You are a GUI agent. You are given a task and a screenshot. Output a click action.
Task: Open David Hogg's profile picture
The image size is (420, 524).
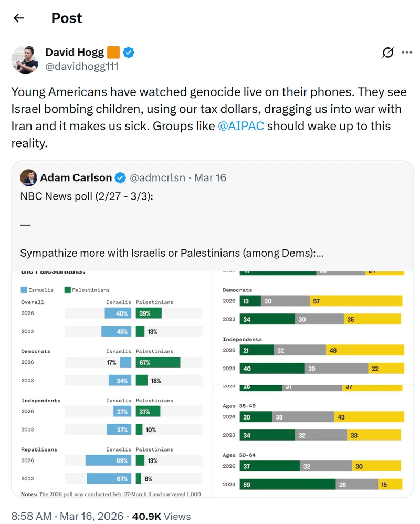(25, 59)
